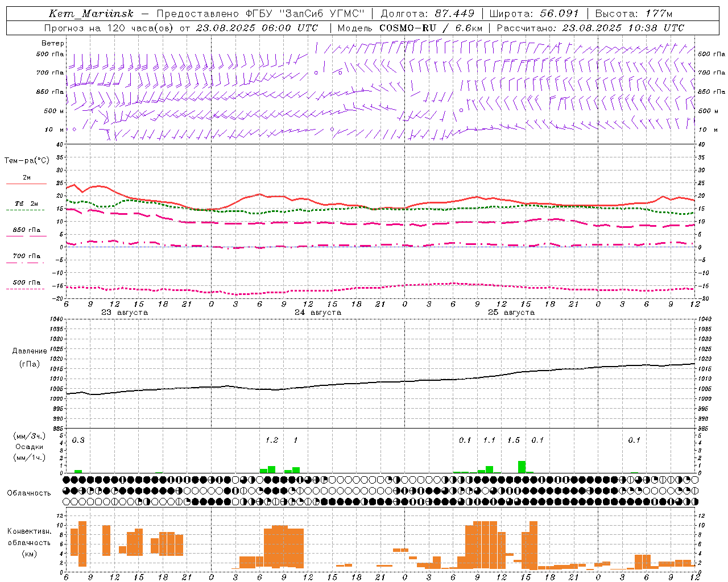Click the precipitation value 0.3
This screenshot has height=582, width=728.
pos(78,440)
